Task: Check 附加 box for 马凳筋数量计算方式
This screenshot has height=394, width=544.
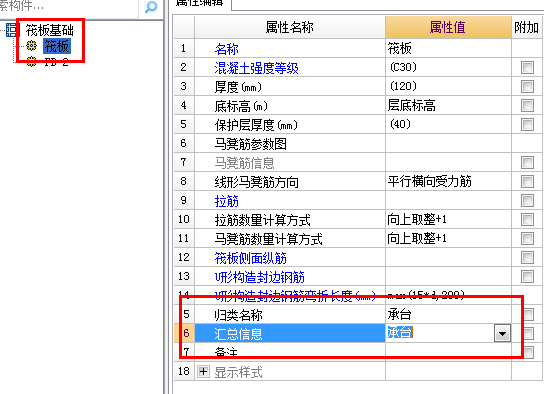Action: click(x=527, y=239)
